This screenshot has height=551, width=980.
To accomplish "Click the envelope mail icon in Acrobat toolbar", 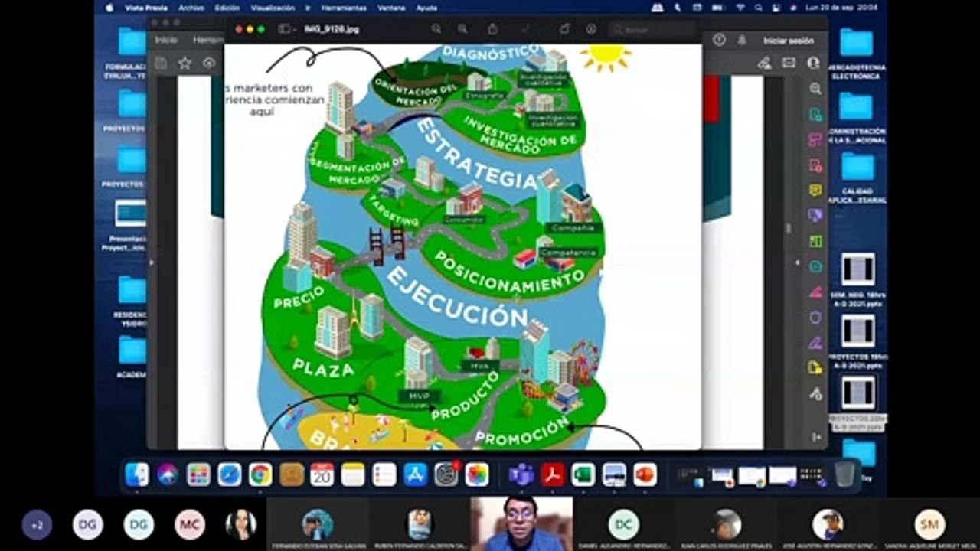I will (x=789, y=63).
